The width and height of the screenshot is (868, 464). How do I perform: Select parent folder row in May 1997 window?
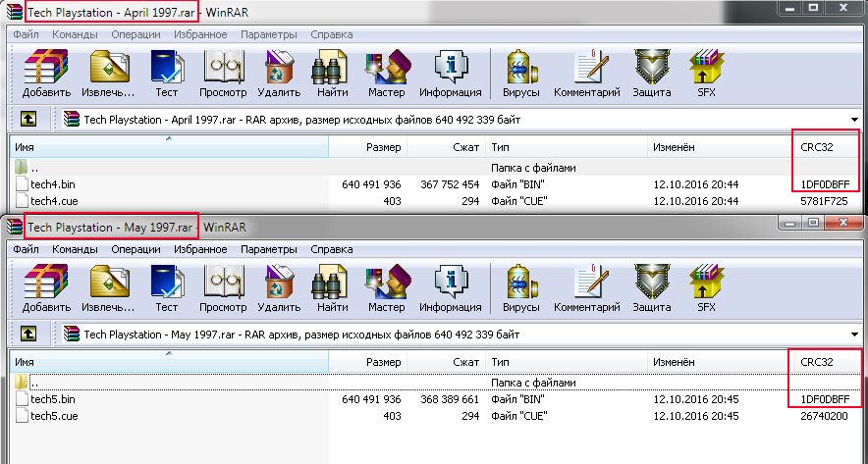coord(435,383)
